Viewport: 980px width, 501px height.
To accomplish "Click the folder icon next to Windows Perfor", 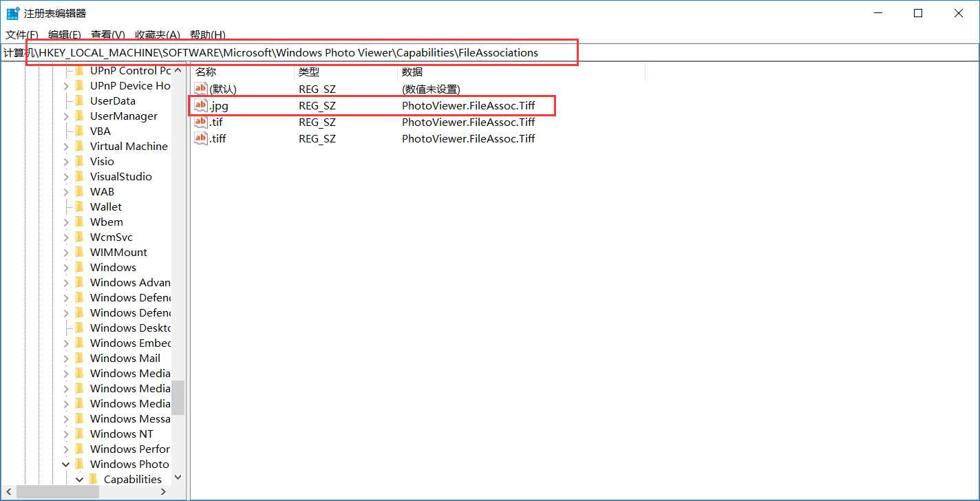I will point(79,449).
